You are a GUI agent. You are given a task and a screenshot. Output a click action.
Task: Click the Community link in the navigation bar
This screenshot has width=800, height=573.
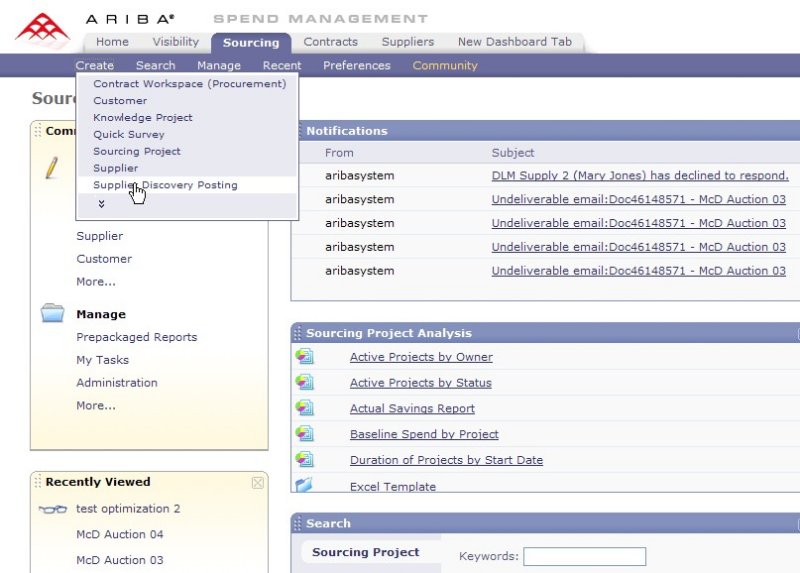tap(445, 65)
